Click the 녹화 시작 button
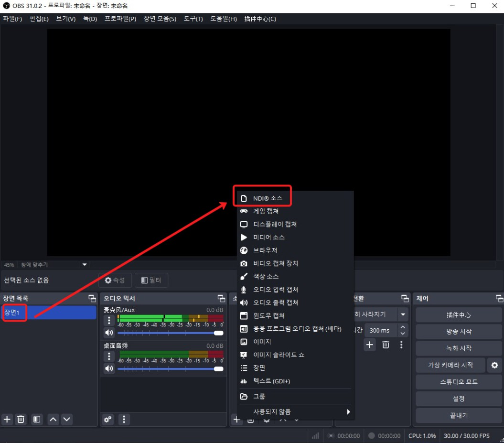 [458, 348]
